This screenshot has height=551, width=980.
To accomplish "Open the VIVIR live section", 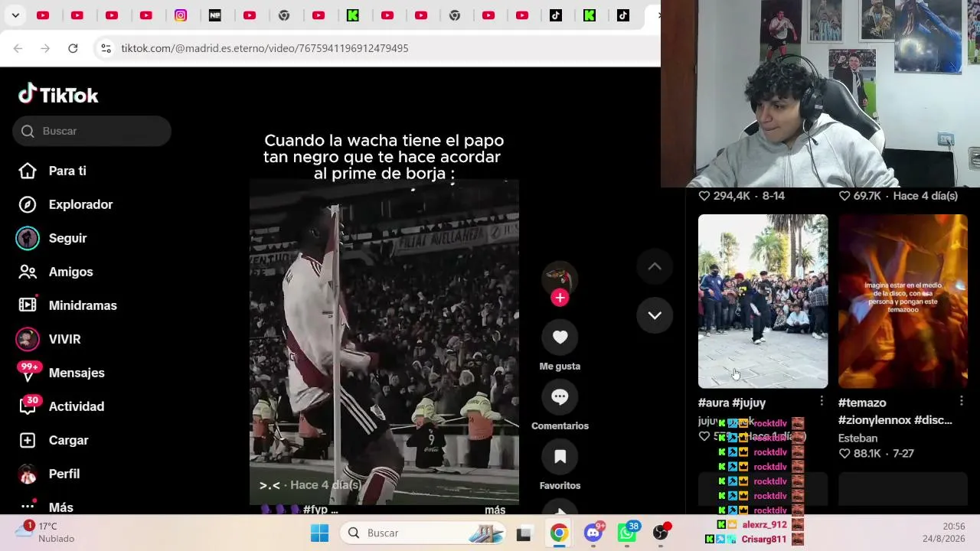I will pyautogui.click(x=64, y=339).
